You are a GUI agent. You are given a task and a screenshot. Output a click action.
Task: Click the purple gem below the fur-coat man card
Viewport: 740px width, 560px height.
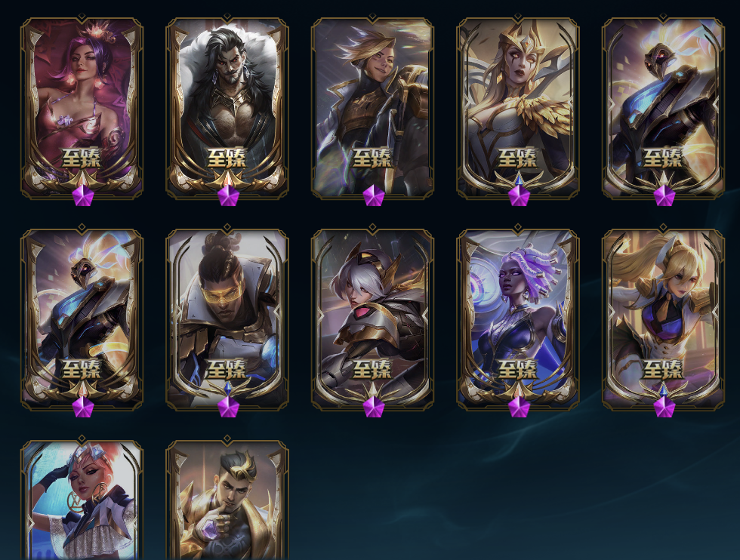[228, 195]
